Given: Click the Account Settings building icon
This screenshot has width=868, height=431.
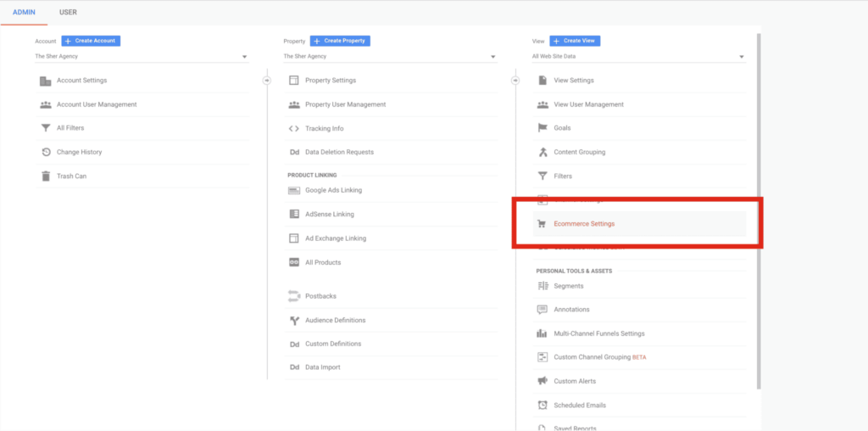Looking at the screenshot, I should point(46,81).
